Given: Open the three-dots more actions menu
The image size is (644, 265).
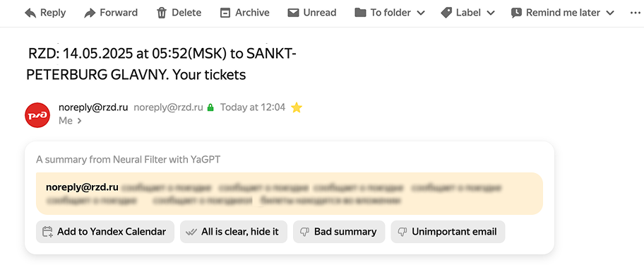Looking at the screenshot, I should (635, 13).
